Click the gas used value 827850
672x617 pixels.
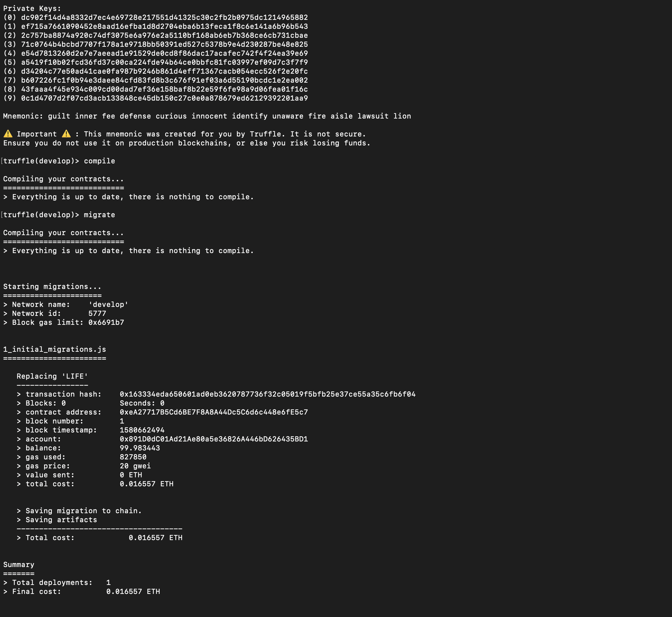pos(133,457)
